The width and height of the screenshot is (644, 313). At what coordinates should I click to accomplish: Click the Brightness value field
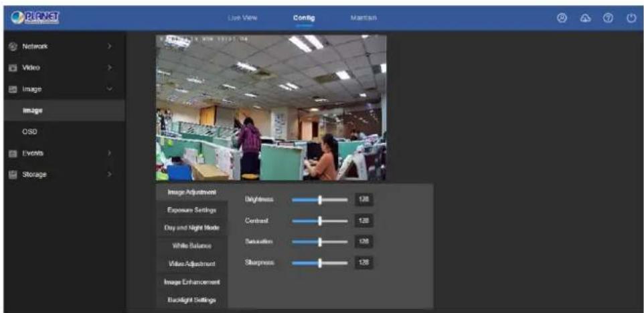coord(364,200)
